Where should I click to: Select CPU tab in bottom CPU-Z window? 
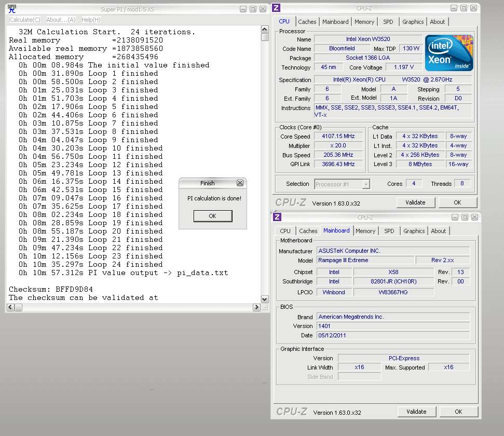[285, 231]
